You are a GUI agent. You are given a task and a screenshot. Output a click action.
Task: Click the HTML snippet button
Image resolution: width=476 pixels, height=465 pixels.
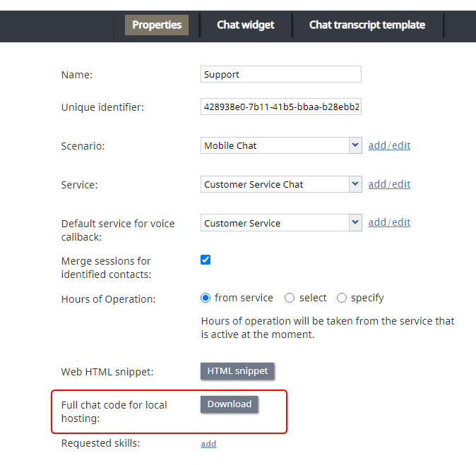click(x=237, y=371)
